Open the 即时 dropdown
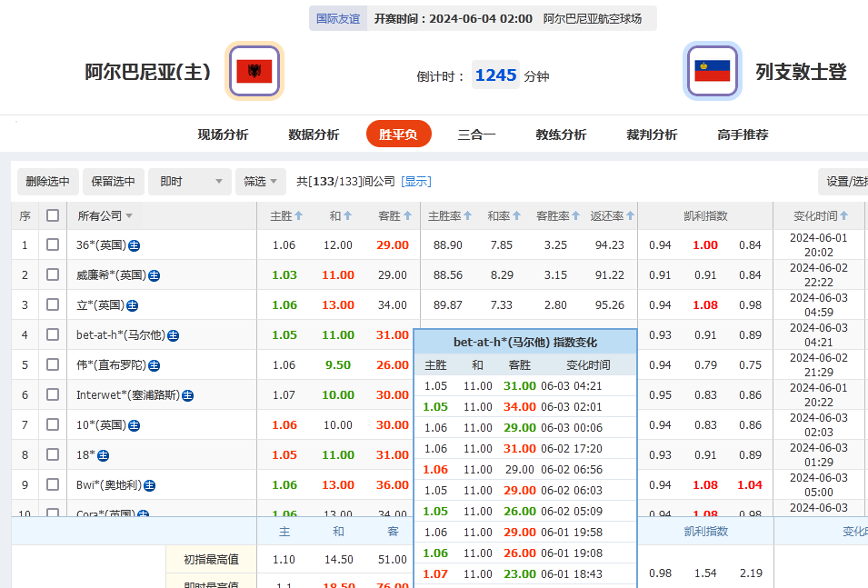The width and height of the screenshot is (868, 588). pyautogui.click(x=189, y=182)
